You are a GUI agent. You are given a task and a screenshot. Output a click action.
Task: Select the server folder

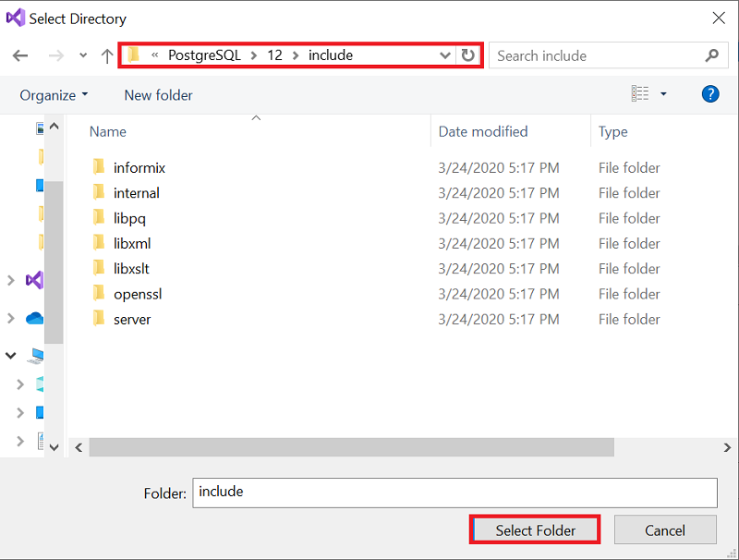pyautogui.click(x=132, y=319)
